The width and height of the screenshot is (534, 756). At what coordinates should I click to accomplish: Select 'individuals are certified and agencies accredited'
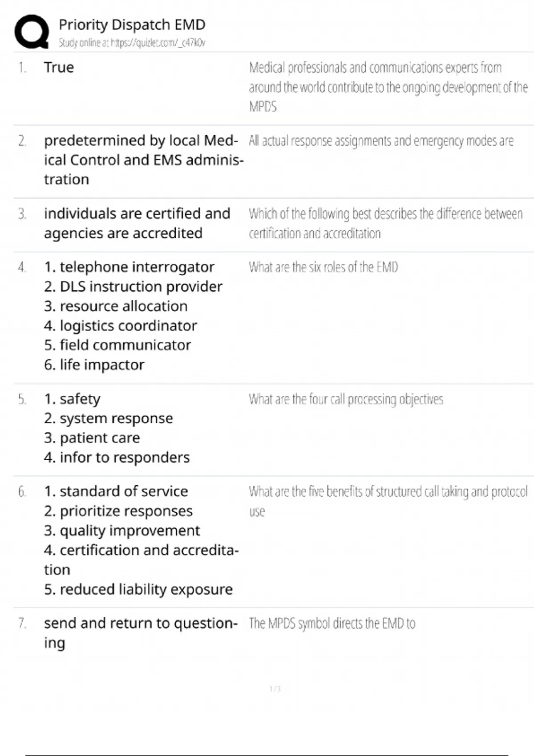click(137, 223)
